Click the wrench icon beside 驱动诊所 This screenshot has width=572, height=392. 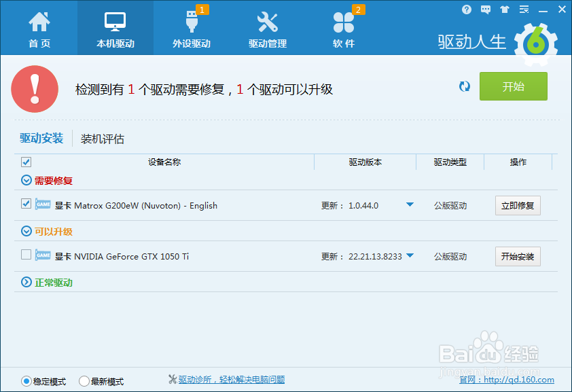(173, 379)
